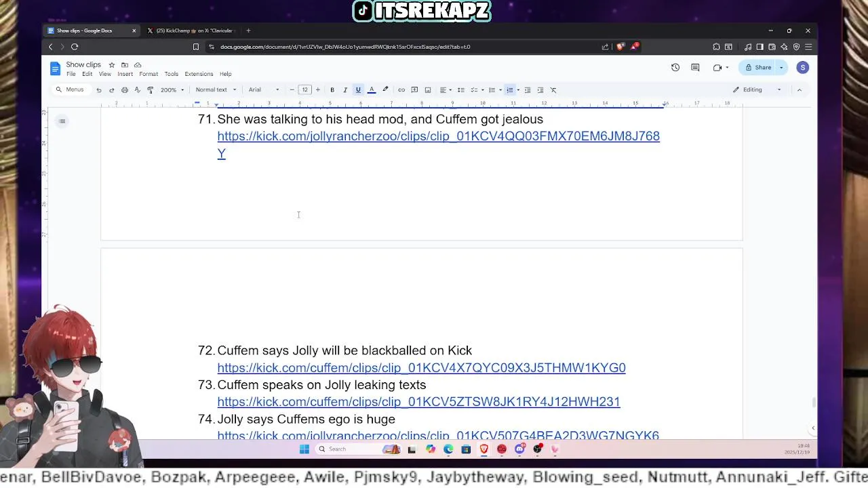Screen dimensions: 868x488
Task: View cloud save status icon
Action: click(138, 65)
